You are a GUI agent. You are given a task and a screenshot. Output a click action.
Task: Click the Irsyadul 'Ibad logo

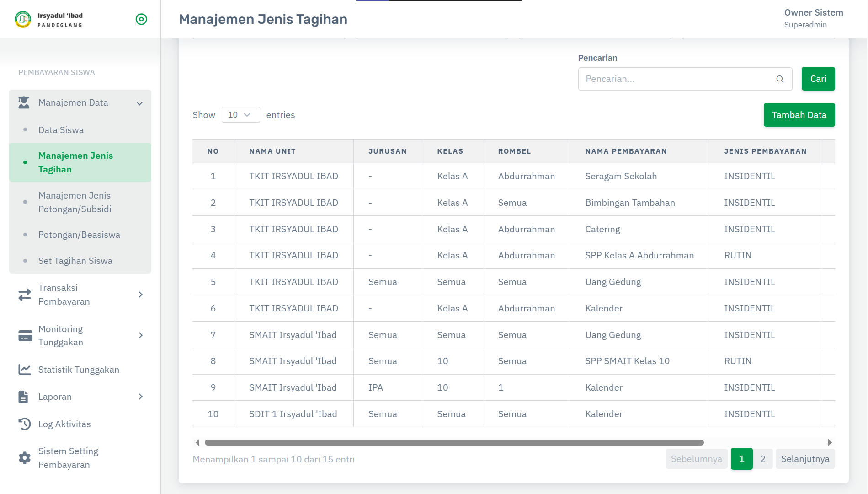[x=48, y=19]
